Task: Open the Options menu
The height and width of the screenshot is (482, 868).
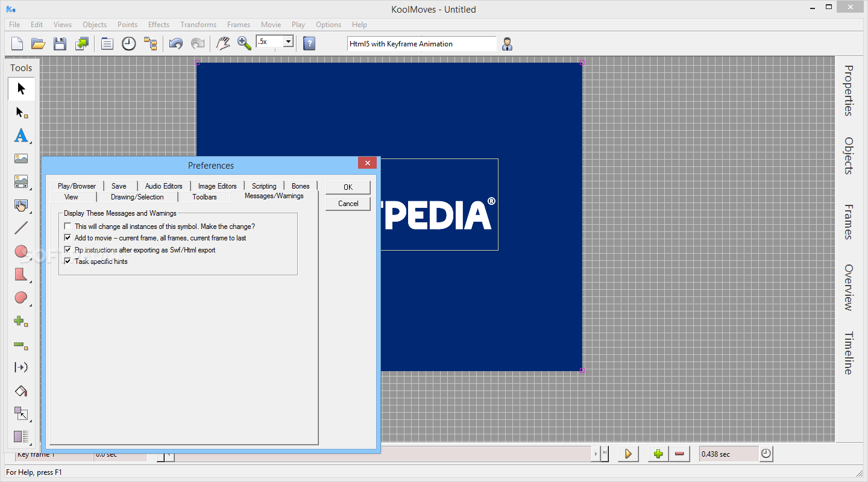Action: pyautogui.click(x=329, y=25)
